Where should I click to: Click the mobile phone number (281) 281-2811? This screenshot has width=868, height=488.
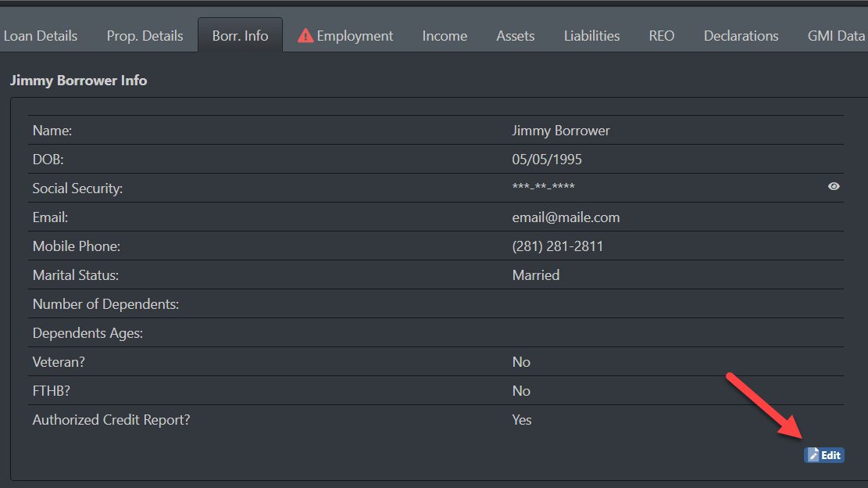557,246
